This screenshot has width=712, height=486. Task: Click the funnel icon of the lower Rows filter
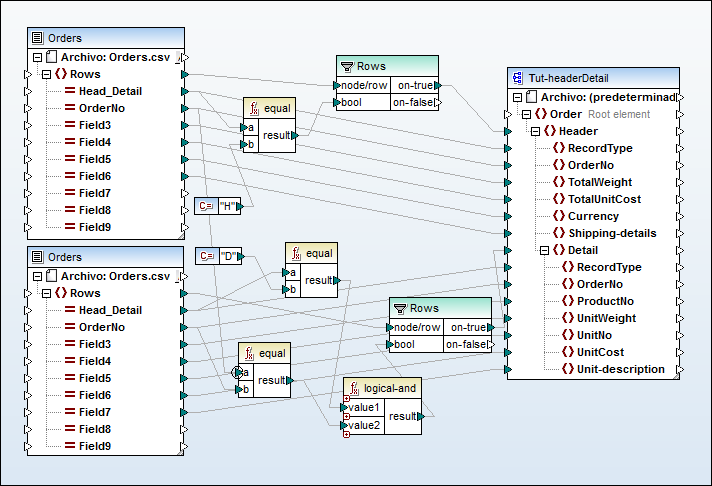pyautogui.click(x=400, y=308)
